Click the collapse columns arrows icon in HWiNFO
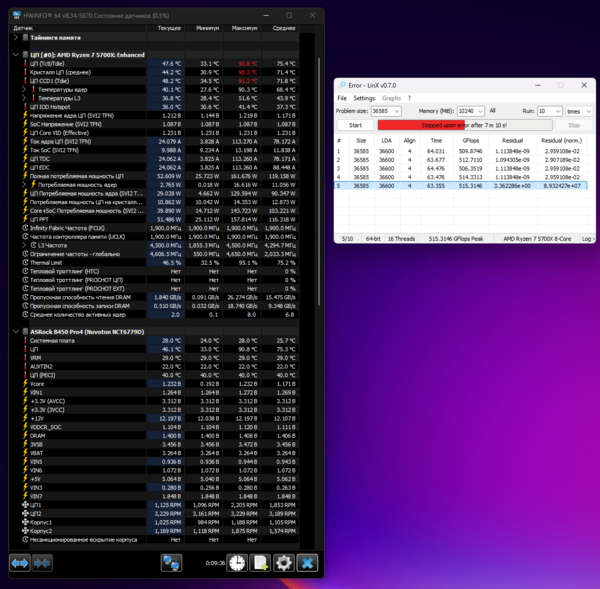This screenshot has height=589, width=600. [42, 563]
